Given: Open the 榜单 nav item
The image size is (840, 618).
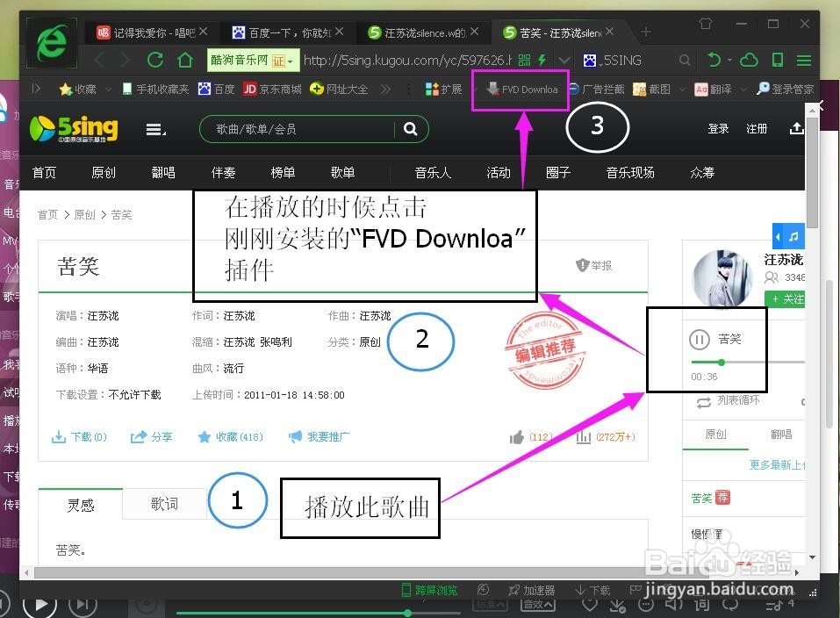Looking at the screenshot, I should [x=283, y=173].
